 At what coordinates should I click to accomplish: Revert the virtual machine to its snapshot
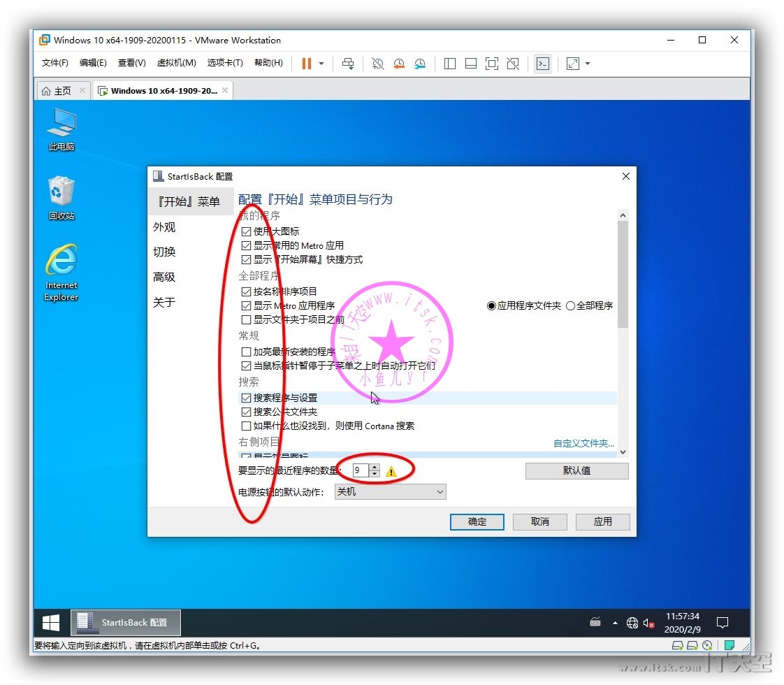(399, 64)
